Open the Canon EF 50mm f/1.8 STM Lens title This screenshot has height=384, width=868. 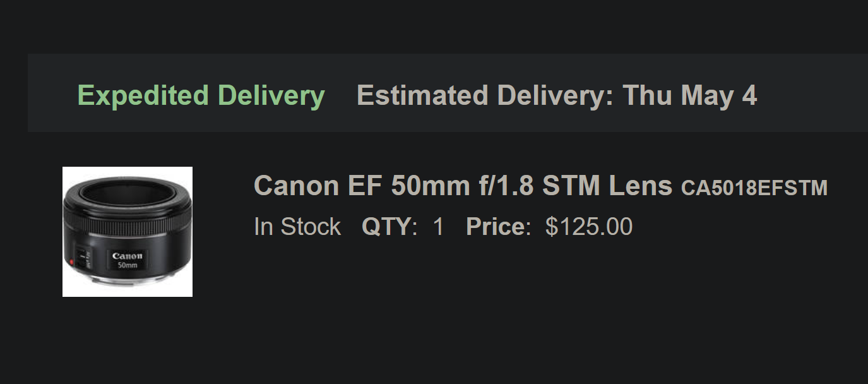(x=463, y=186)
